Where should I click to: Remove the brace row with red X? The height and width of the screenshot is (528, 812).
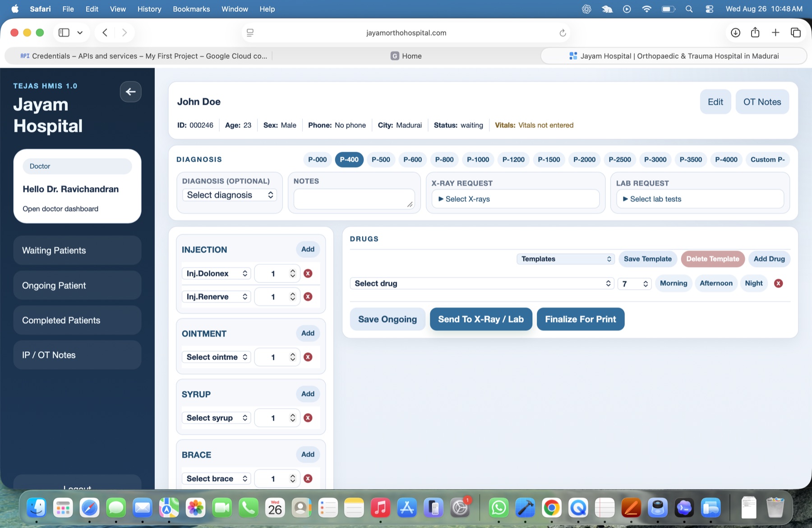[x=308, y=478]
